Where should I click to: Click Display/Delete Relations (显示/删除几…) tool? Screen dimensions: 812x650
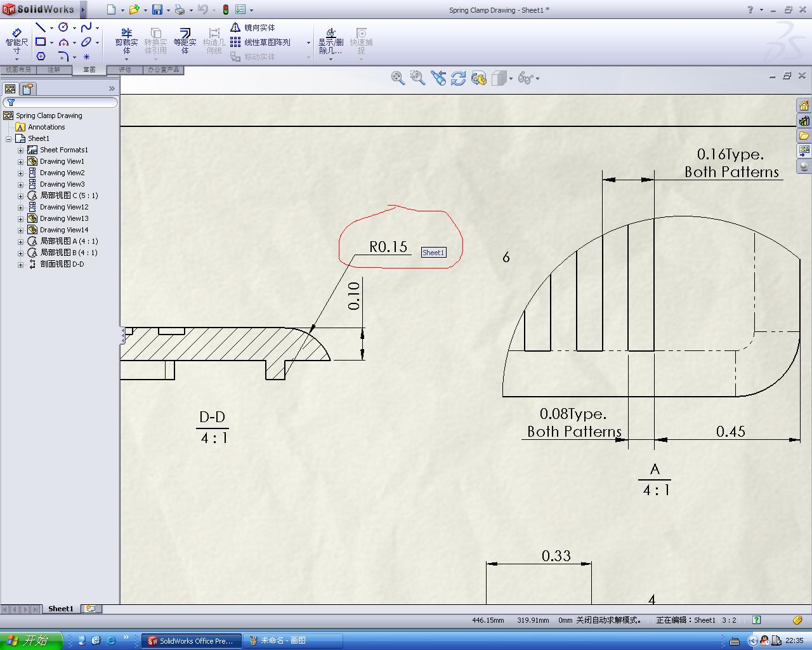pos(331,41)
